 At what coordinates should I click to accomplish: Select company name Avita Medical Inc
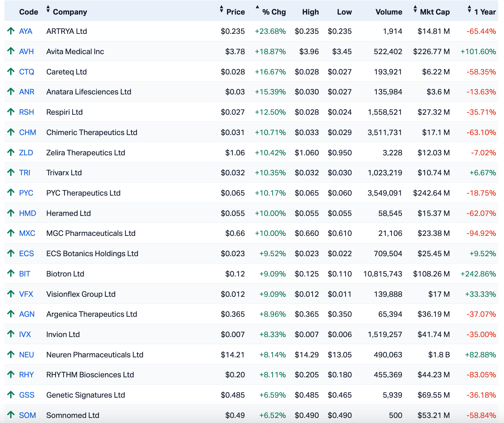[75, 51]
